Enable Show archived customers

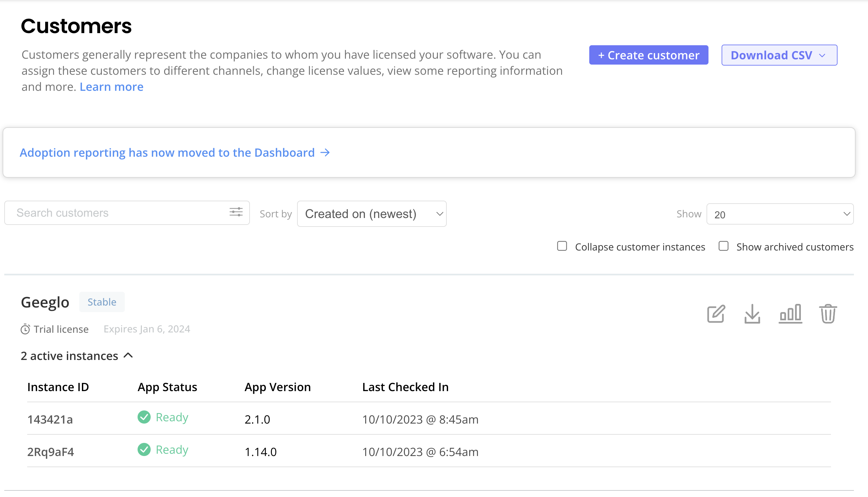[x=724, y=246]
